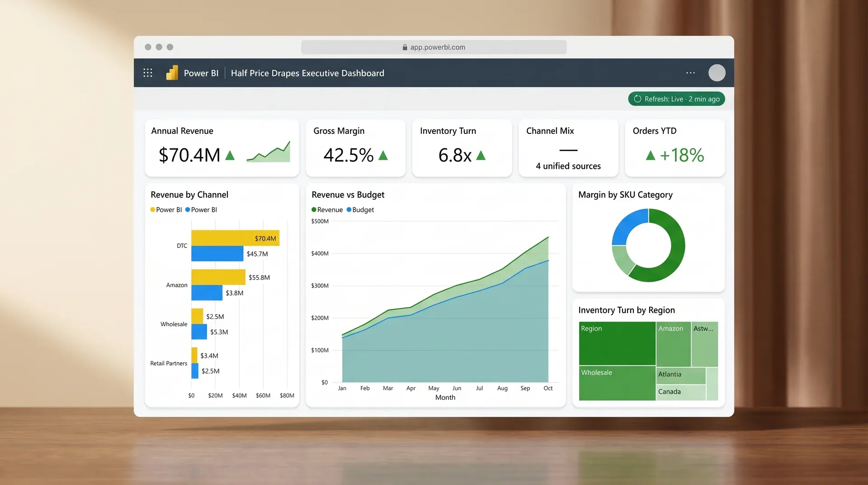Click the $500M y-axis label
This screenshot has width=868, height=485.
[x=320, y=221]
